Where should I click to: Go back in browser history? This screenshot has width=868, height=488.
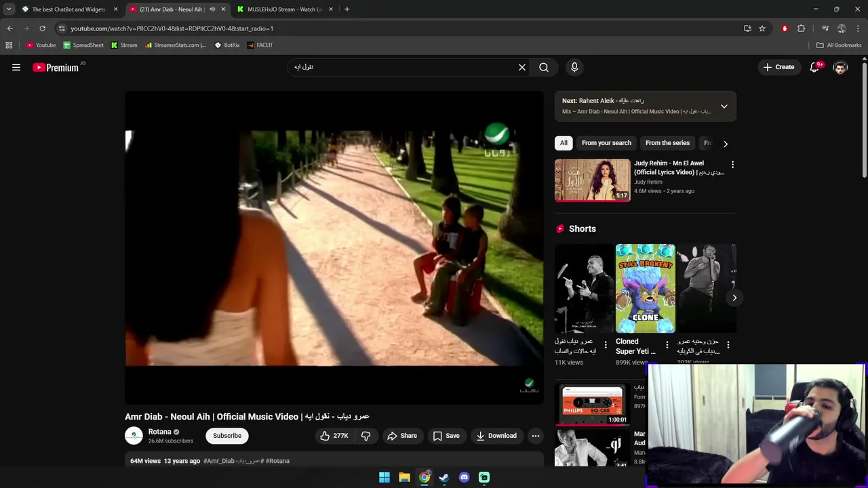pyautogui.click(x=10, y=28)
